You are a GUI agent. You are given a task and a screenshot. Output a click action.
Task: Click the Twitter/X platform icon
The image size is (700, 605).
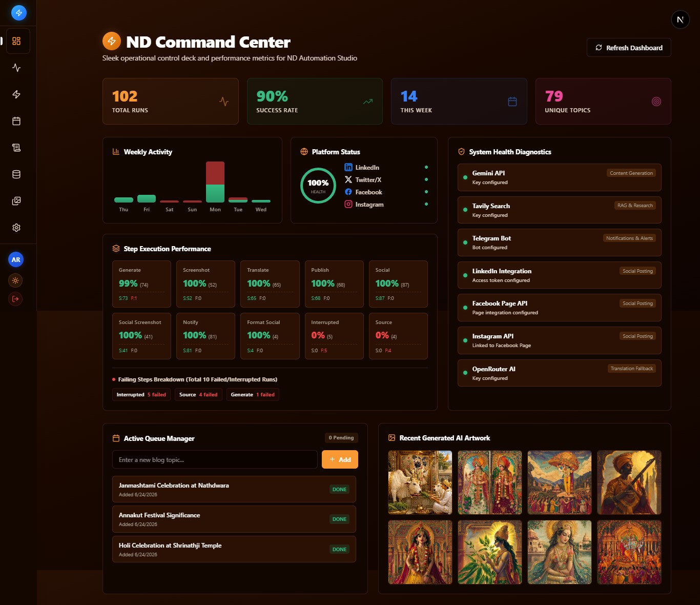point(348,179)
